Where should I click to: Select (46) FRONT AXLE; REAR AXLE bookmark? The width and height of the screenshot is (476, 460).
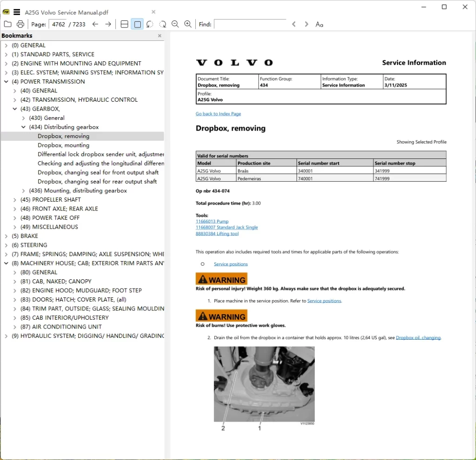coord(59,209)
